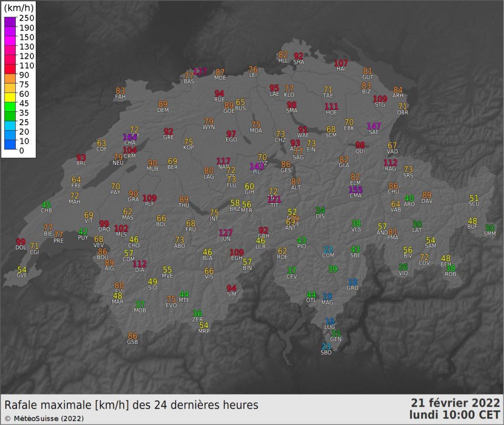Select the CMA station marker with 155
Screen dimensions: 504x425
click(355, 190)
